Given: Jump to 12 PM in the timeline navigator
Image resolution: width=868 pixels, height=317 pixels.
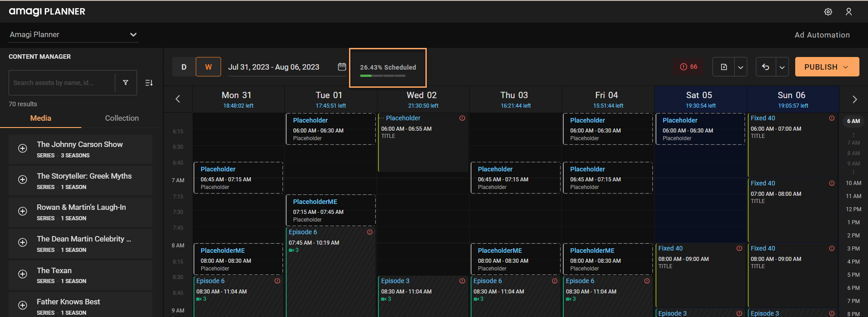Looking at the screenshot, I should [854, 209].
